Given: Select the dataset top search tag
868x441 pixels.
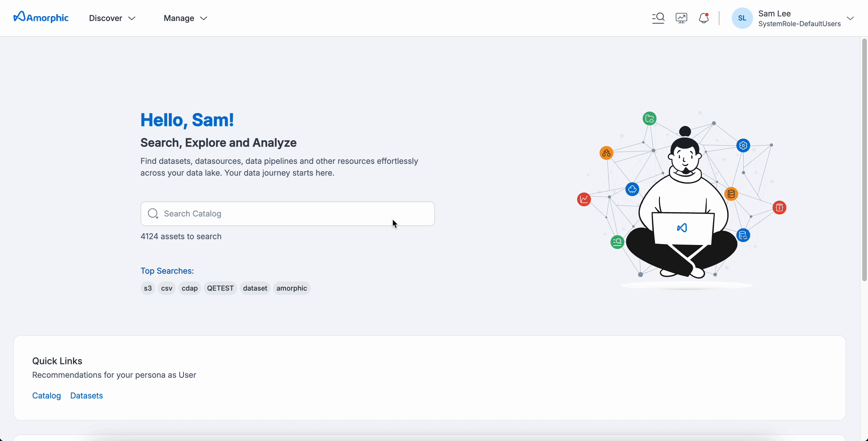Looking at the screenshot, I should pyautogui.click(x=255, y=288).
